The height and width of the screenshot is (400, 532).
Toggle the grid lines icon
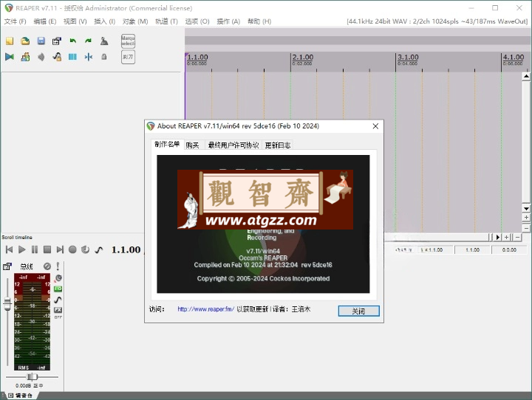pyautogui.click(x=72, y=57)
